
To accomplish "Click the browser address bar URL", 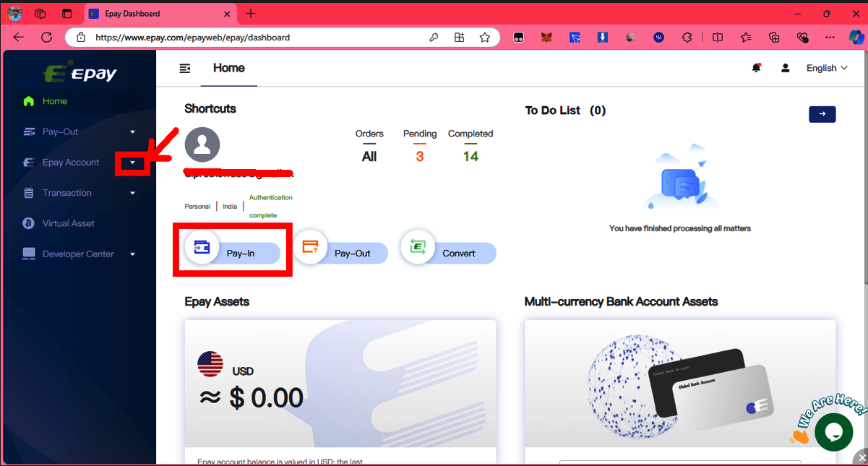I will pos(193,38).
